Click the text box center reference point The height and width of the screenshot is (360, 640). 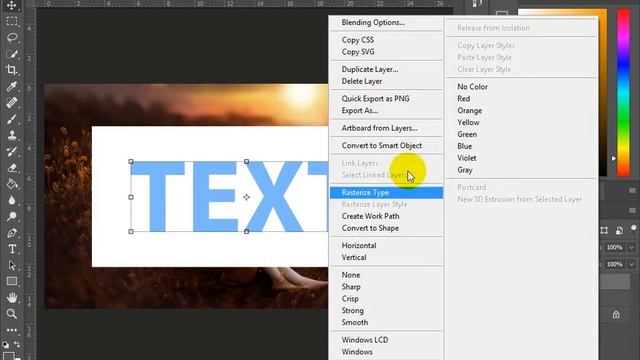click(247, 197)
